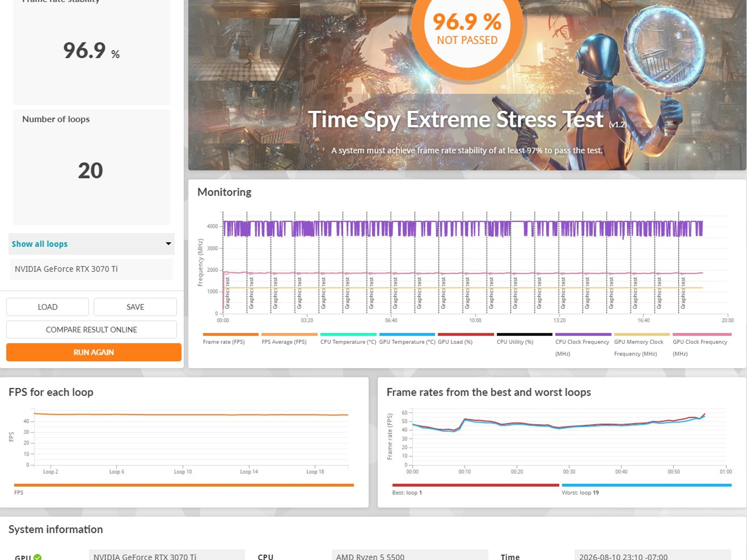
Task: Click the Time Spy Extreme Stress Test title text
Action: click(x=456, y=120)
